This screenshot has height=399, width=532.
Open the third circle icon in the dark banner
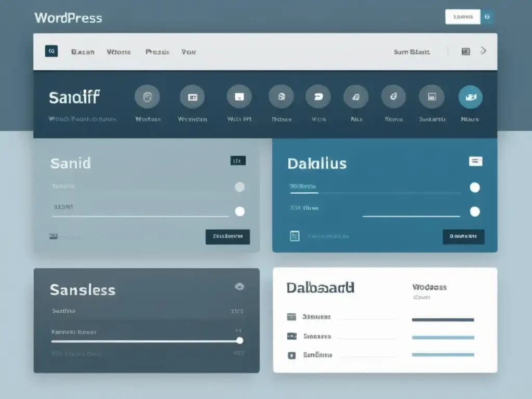(x=239, y=97)
